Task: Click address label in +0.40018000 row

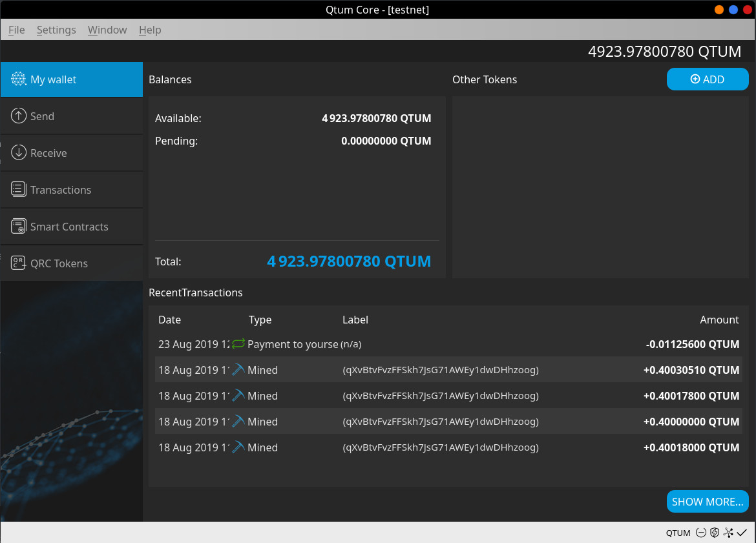Action: point(441,447)
